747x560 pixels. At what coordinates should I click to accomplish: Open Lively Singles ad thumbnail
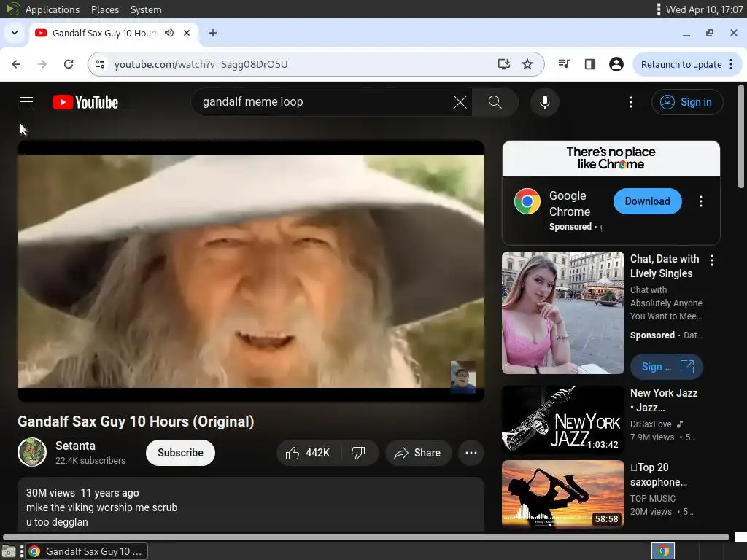pyautogui.click(x=562, y=312)
